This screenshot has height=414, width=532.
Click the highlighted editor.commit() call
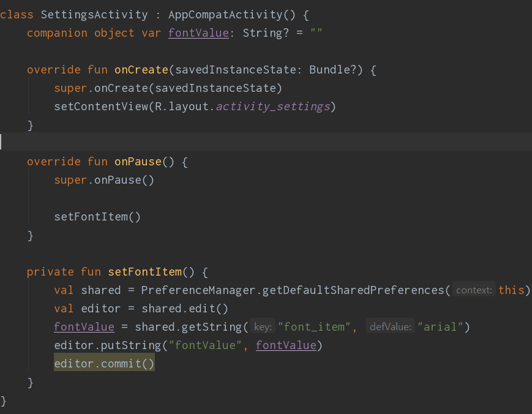tap(104, 364)
